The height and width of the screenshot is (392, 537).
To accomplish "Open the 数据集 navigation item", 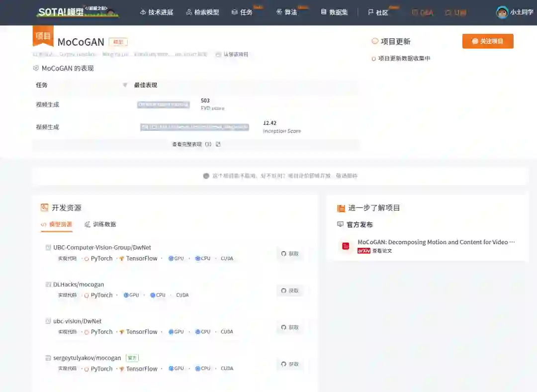I will 334,12.
